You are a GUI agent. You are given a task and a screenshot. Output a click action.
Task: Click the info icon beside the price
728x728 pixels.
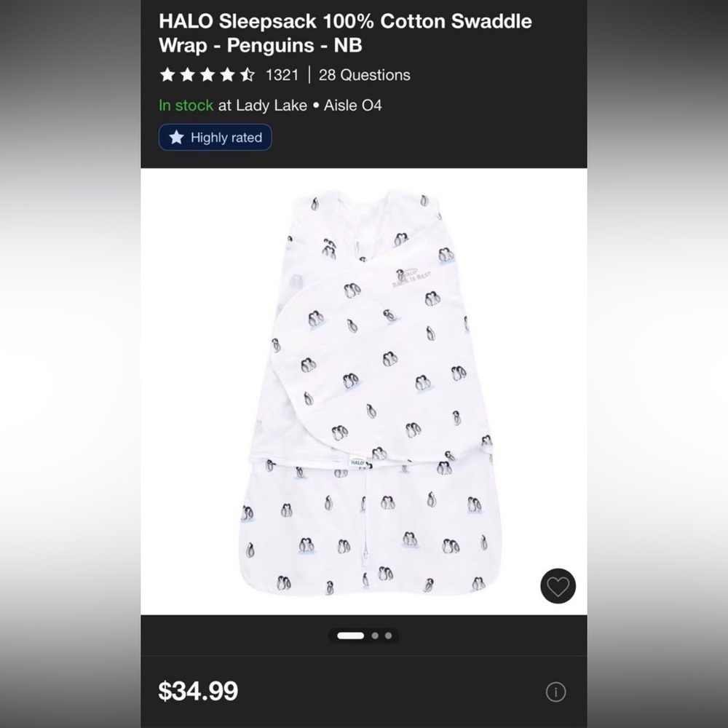(x=555, y=692)
